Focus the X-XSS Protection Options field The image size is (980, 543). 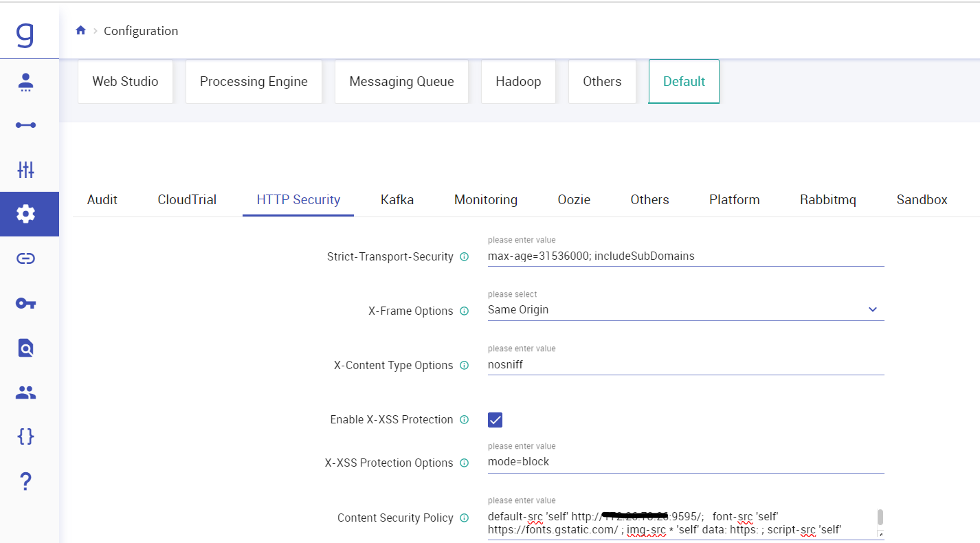(685, 462)
